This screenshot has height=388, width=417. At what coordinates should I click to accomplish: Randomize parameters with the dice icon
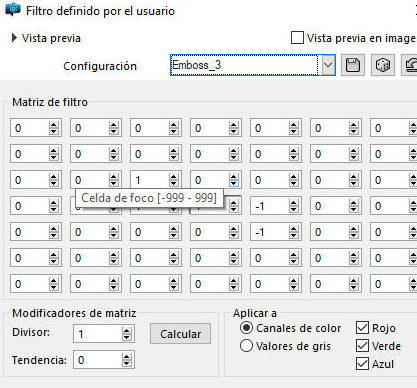383,65
